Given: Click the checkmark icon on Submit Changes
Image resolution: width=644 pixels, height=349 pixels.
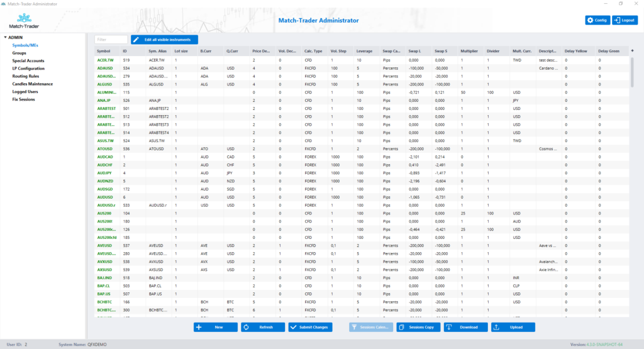Looking at the screenshot, I should (293, 327).
